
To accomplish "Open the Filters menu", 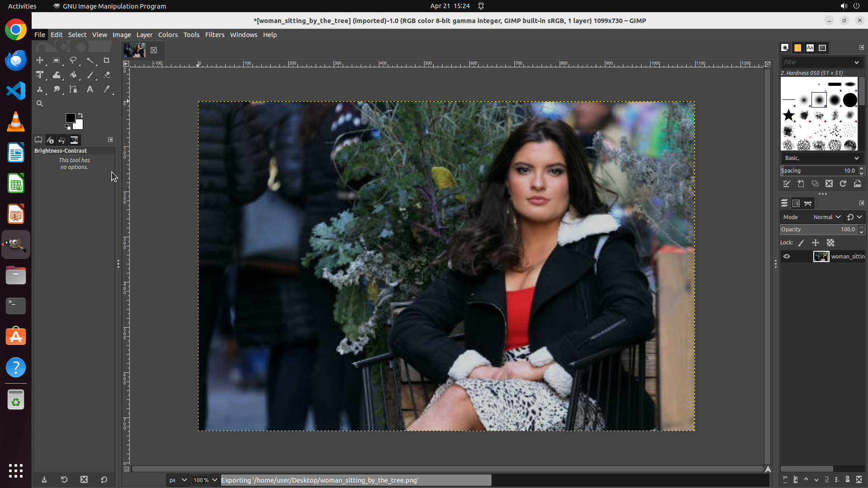I will click(x=214, y=35).
